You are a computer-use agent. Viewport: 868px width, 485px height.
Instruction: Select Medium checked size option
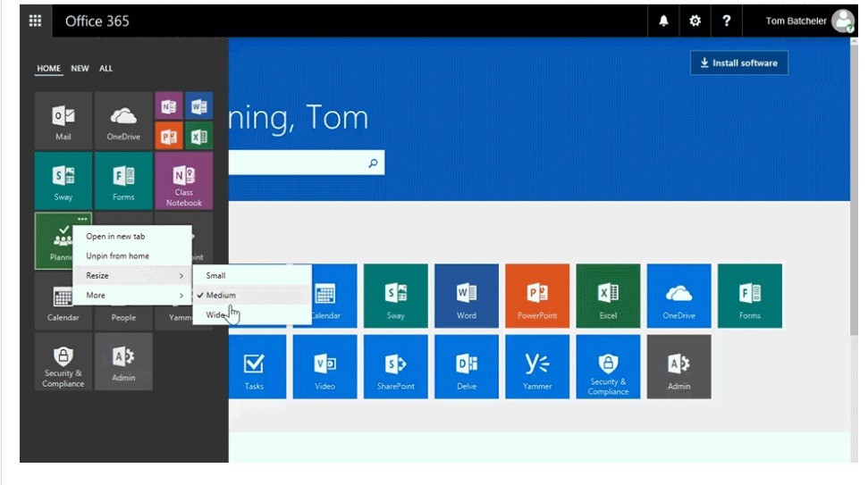point(252,296)
